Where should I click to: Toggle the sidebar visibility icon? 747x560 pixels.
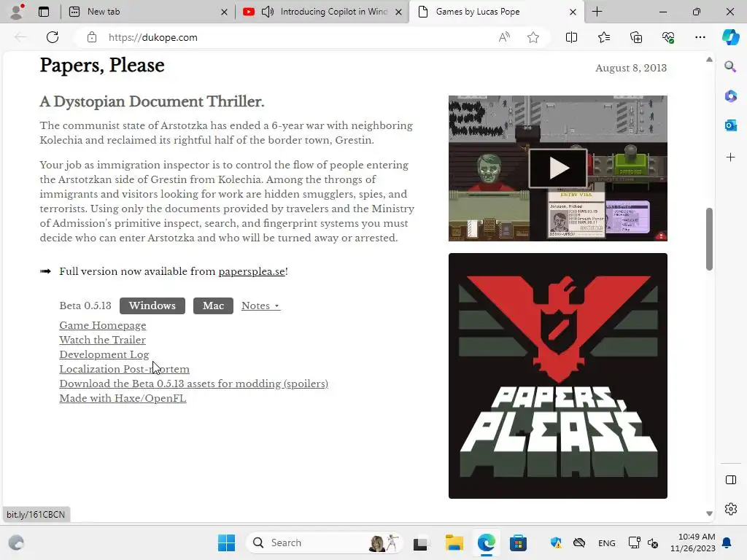point(730,480)
